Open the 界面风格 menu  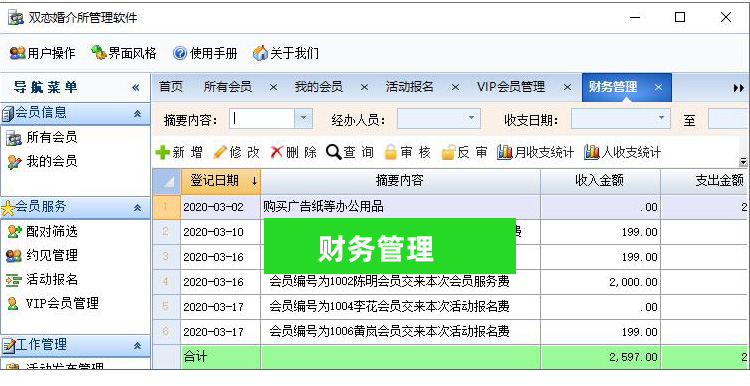click(x=124, y=53)
